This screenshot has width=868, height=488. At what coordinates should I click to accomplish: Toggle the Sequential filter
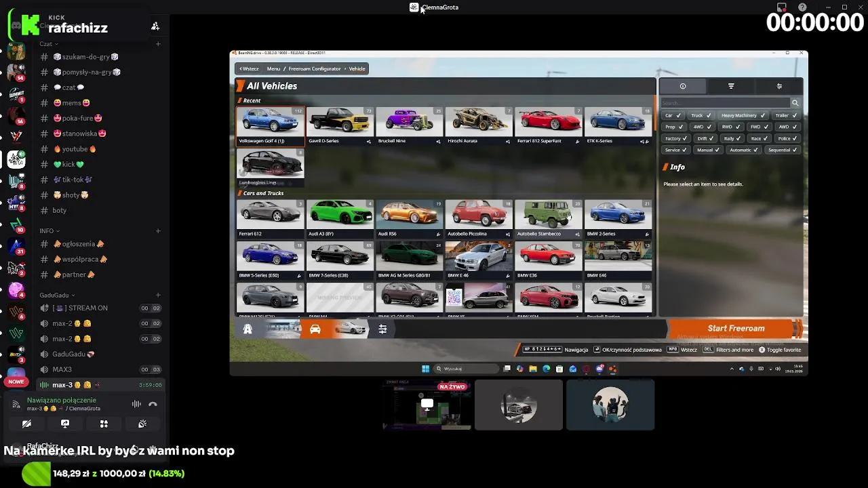[783, 150]
